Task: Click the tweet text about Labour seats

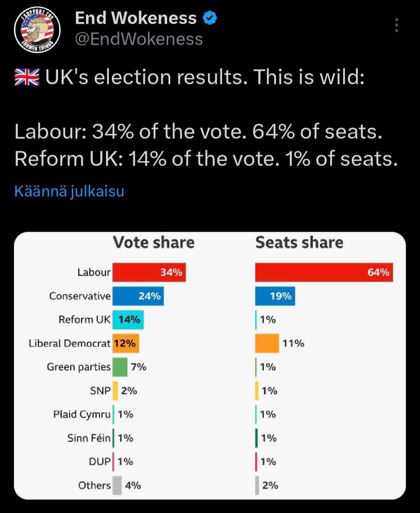Action: [198, 132]
